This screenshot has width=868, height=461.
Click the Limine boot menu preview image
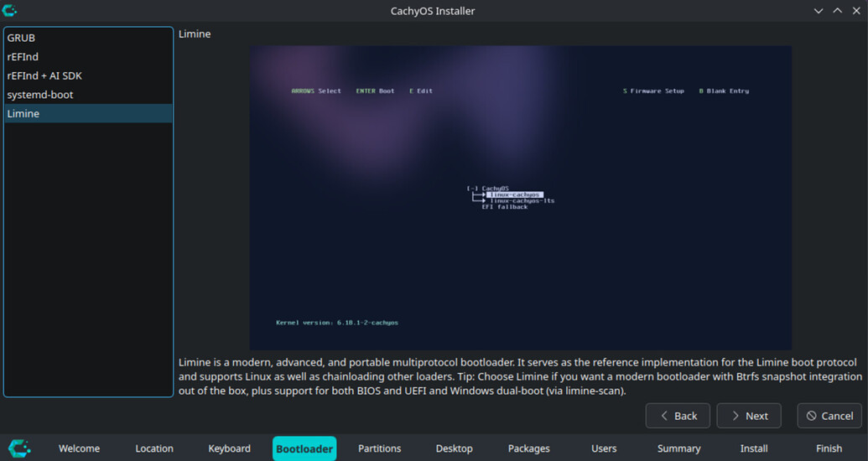[520, 198]
